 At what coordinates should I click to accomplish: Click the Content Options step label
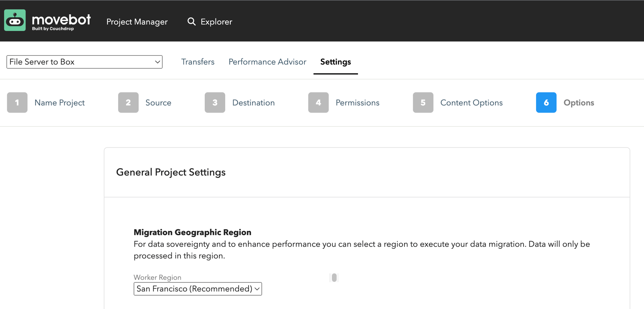click(471, 102)
